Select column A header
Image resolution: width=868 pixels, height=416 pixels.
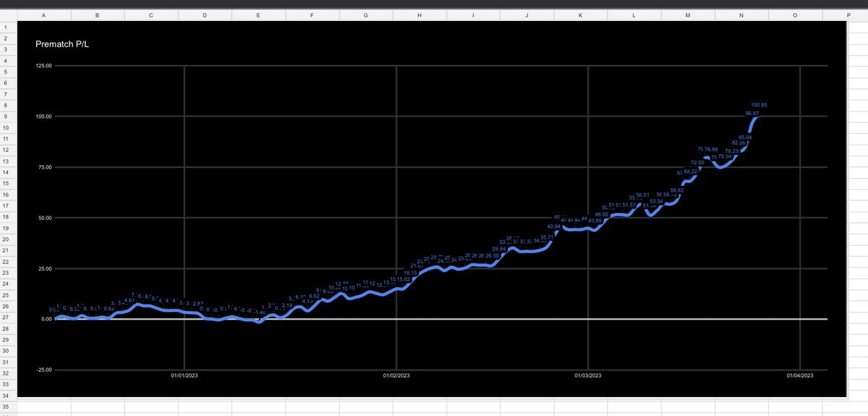click(x=44, y=14)
